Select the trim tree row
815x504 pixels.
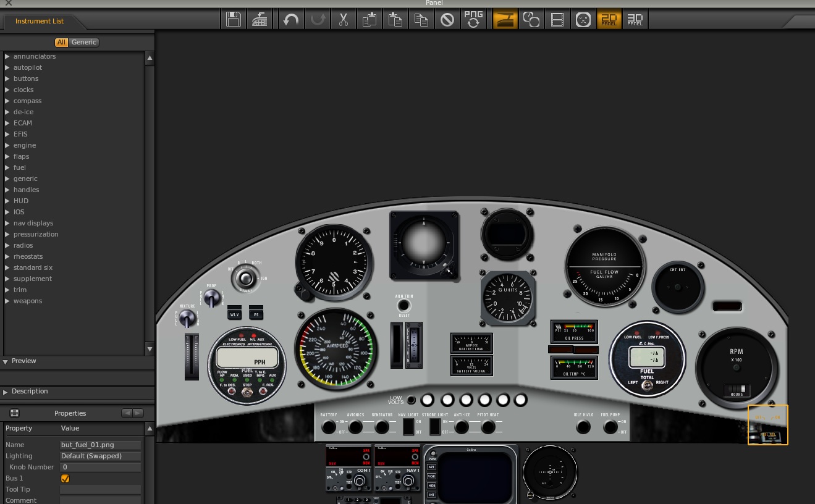tap(73, 290)
